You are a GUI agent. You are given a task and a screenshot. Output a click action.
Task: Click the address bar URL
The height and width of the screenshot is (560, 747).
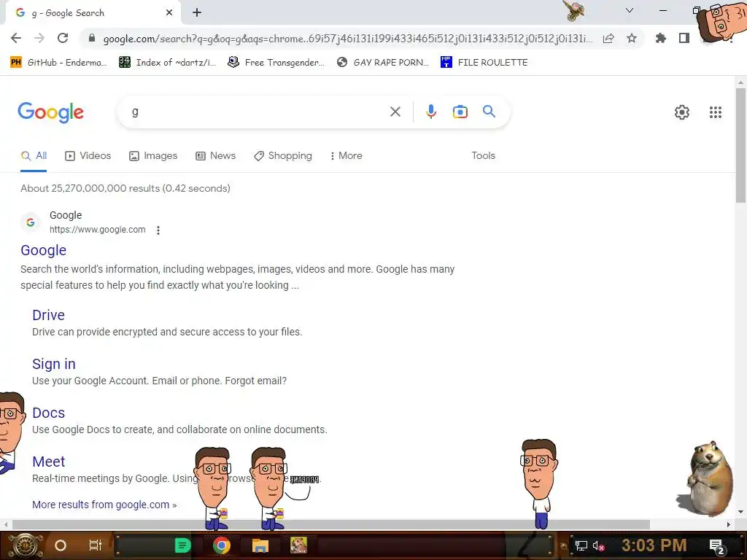pos(348,39)
